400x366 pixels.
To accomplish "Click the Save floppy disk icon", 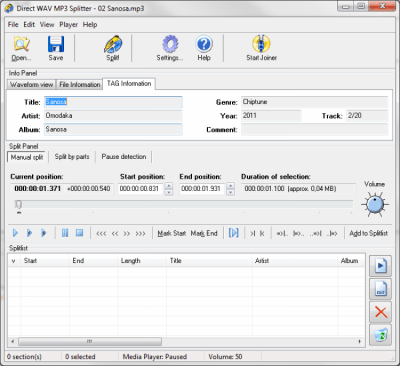I will coord(56,49).
